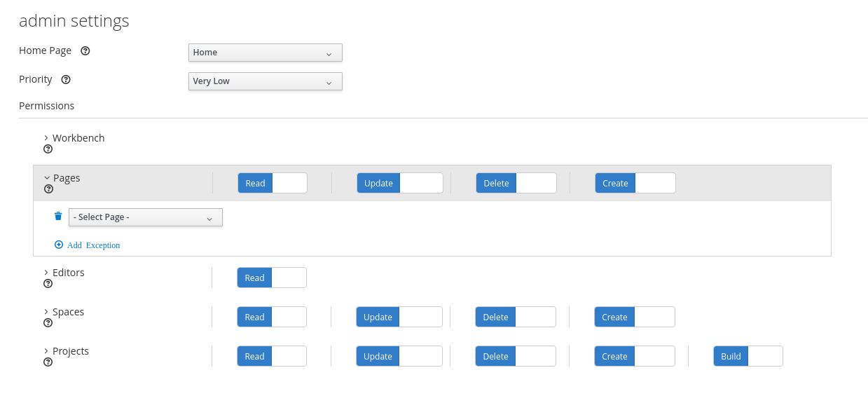Viewport: 868px width, 396px height.
Task: Click the help icon under Spaces
Action: pos(48,323)
